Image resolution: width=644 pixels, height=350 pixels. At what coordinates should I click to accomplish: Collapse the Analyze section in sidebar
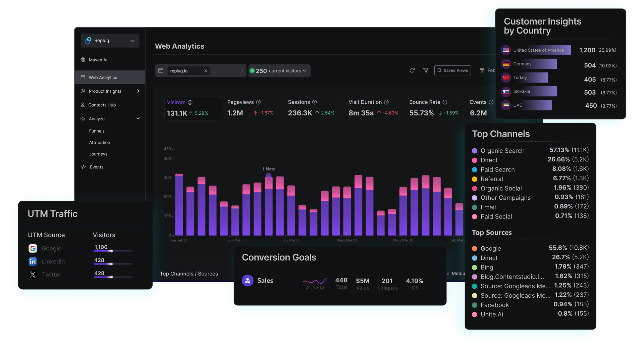(x=138, y=118)
